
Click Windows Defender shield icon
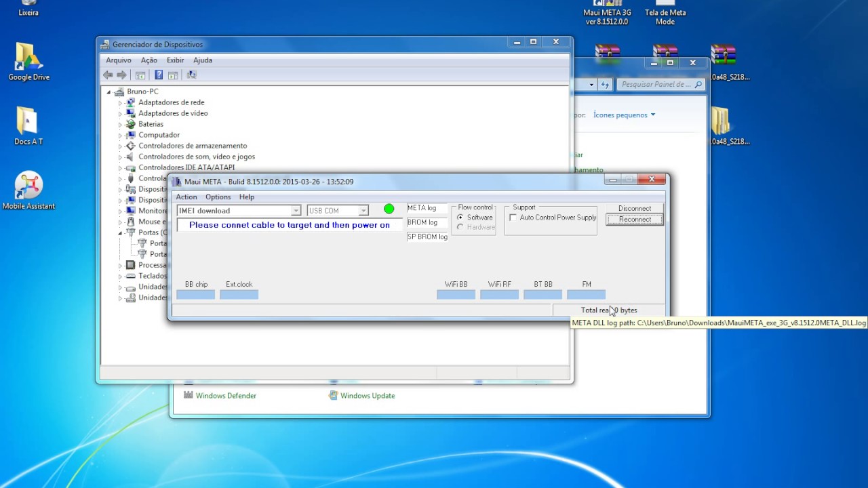coord(189,395)
